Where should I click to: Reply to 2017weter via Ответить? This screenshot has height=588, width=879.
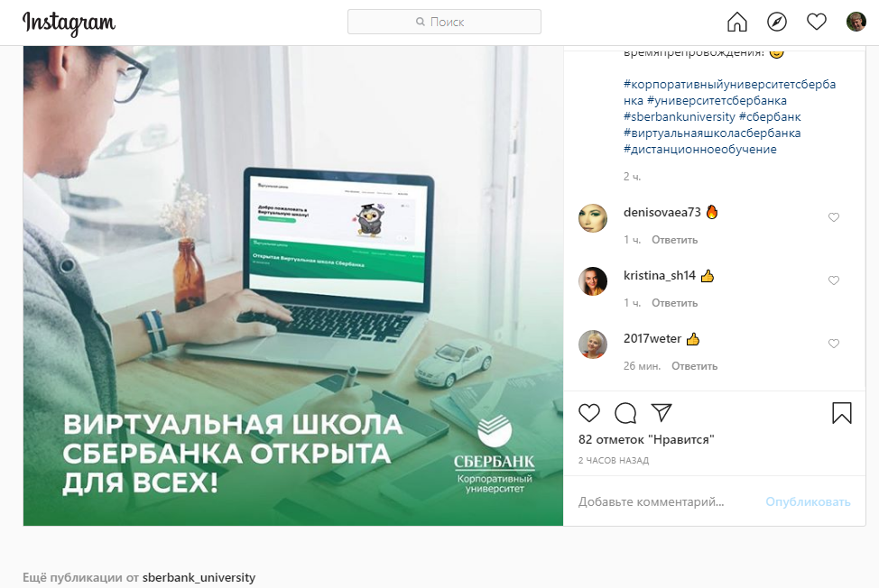[694, 366]
